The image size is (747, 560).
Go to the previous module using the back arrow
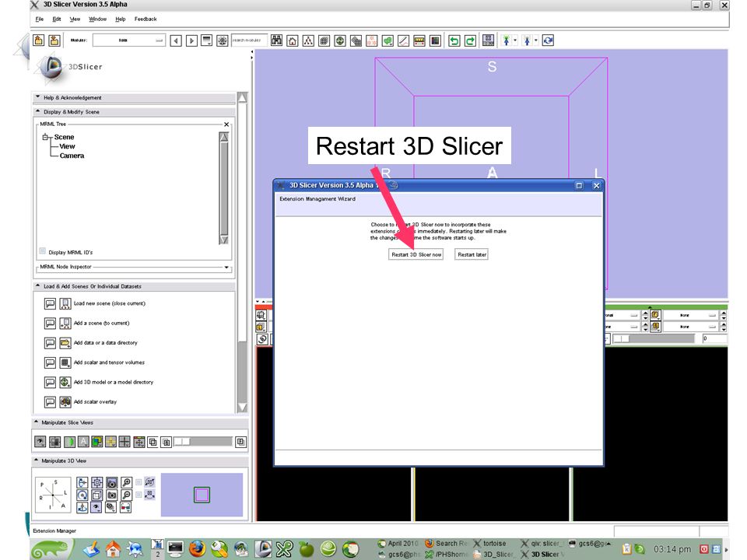[176, 41]
